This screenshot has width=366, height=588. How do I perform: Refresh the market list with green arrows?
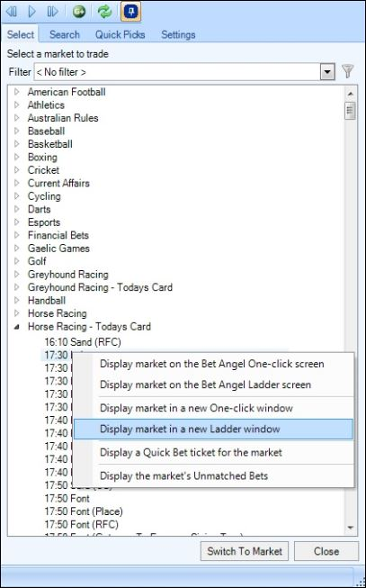click(x=104, y=12)
